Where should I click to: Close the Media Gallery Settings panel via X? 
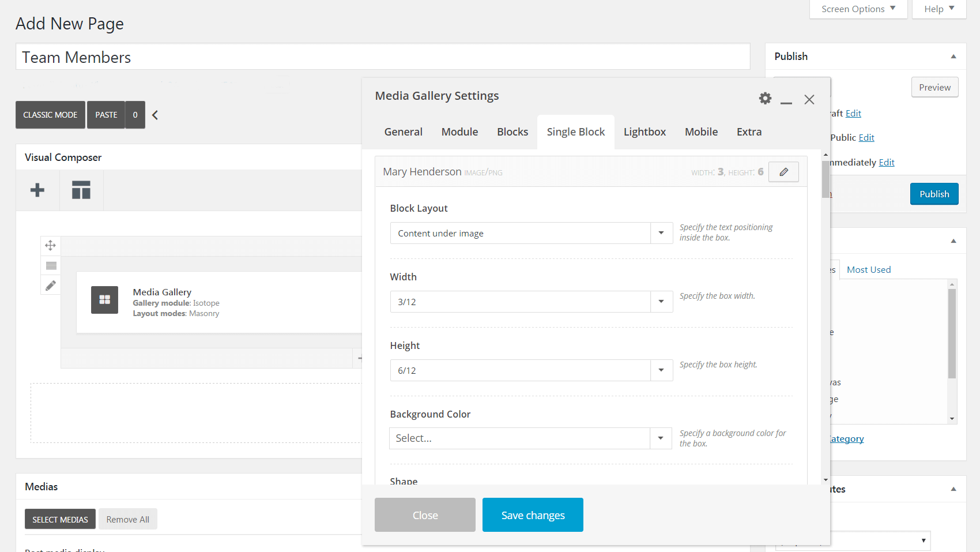coord(809,99)
